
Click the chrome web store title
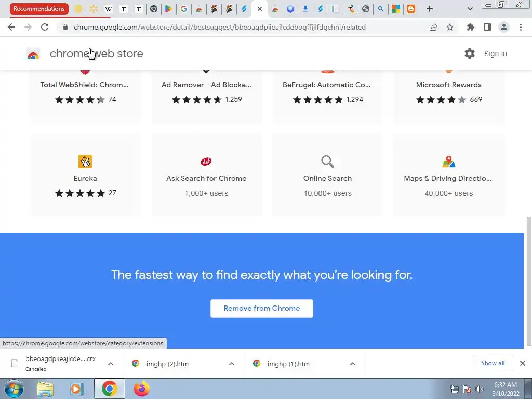click(96, 54)
